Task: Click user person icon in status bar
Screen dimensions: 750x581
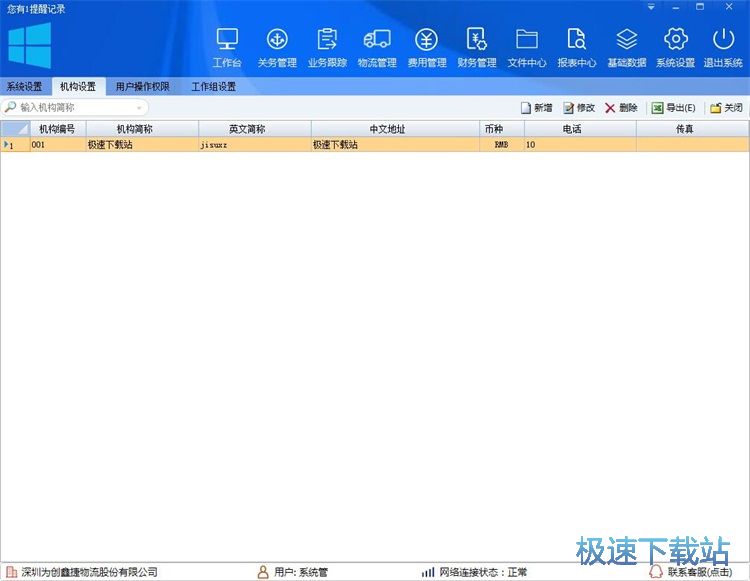Action: click(263, 572)
